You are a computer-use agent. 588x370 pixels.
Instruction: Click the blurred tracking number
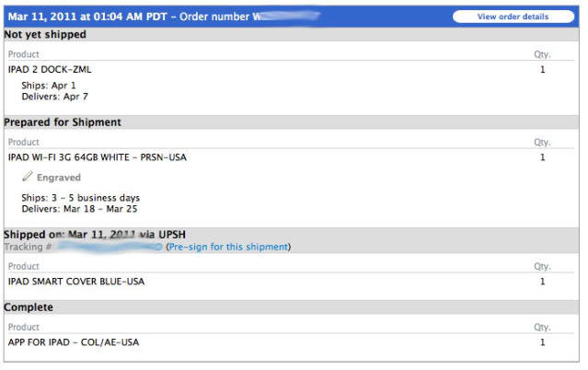(110, 247)
